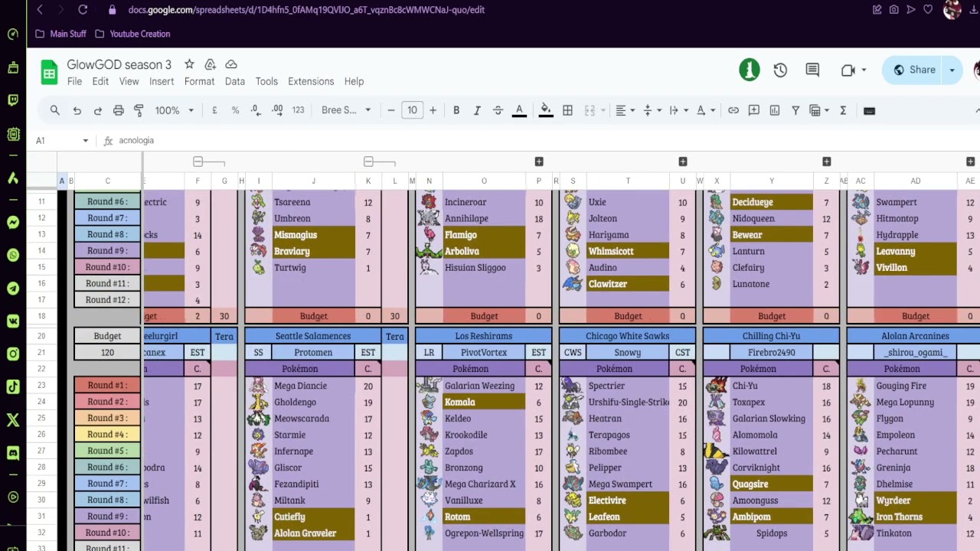The height and width of the screenshot is (551, 980).
Task: Open the Extensions menu
Action: coord(311,81)
